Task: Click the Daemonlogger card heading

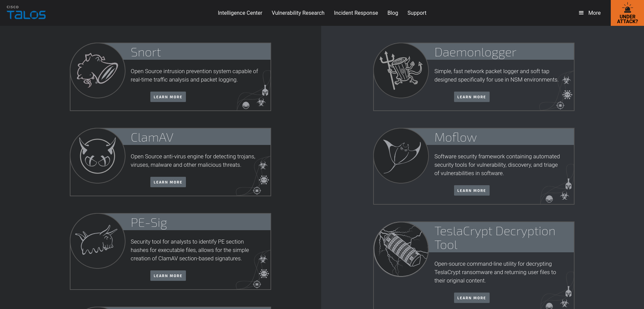Action: (x=475, y=53)
